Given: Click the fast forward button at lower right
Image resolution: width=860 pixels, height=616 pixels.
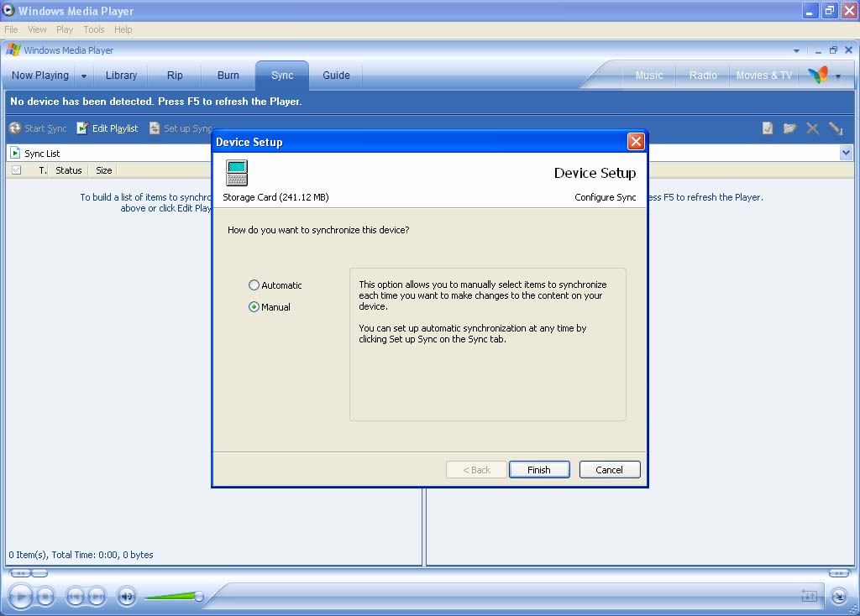Looking at the screenshot, I should tap(839, 573).
